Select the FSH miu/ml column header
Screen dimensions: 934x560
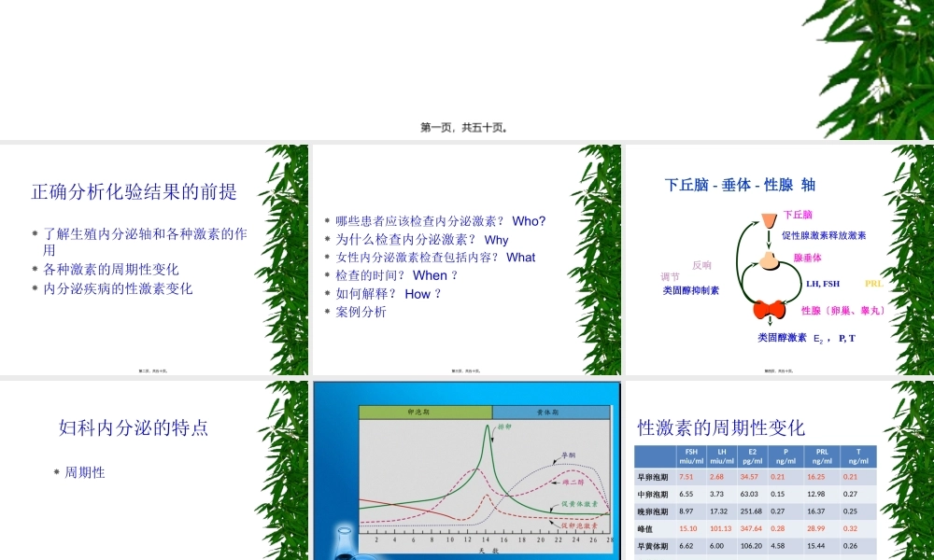[688, 456]
